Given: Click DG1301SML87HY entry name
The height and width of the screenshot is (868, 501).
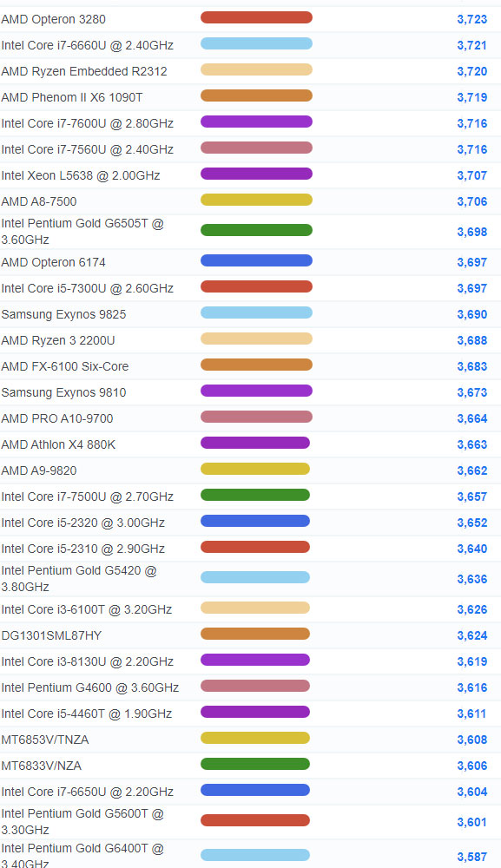Looking at the screenshot, I should point(51,635).
